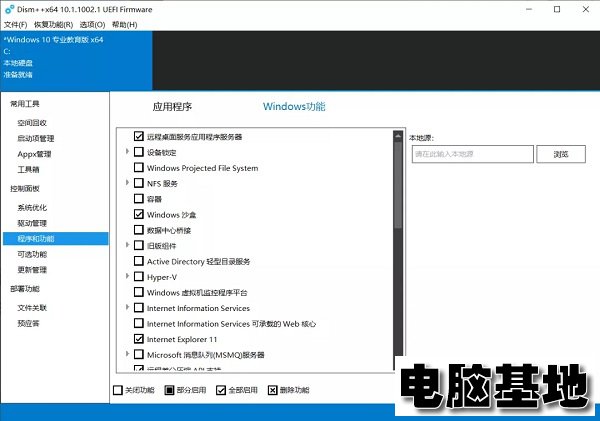Select 程序和功能 in the sidebar

point(55,239)
